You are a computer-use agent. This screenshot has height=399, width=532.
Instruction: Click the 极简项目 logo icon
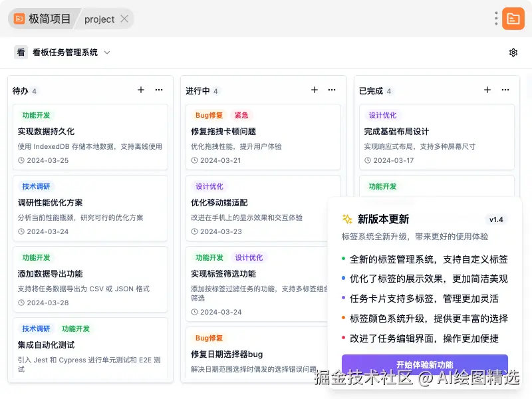click(x=18, y=18)
